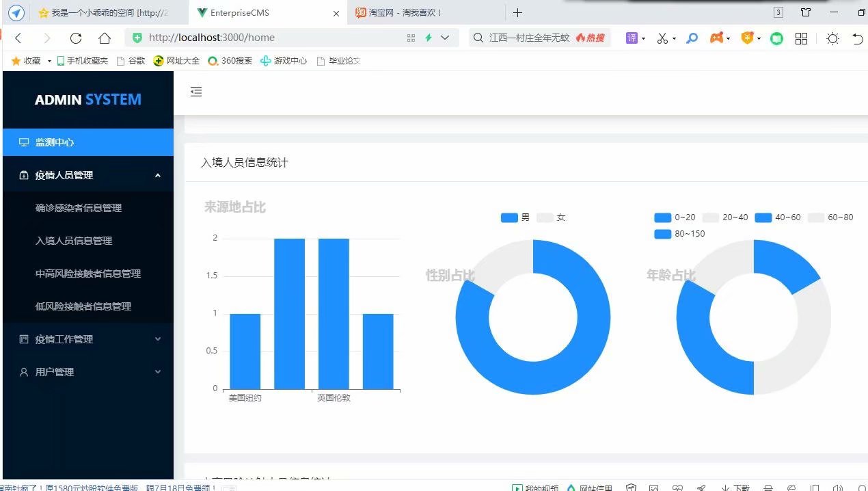
Task: Click the forward navigation arrow
Action: click(x=47, y=38)
